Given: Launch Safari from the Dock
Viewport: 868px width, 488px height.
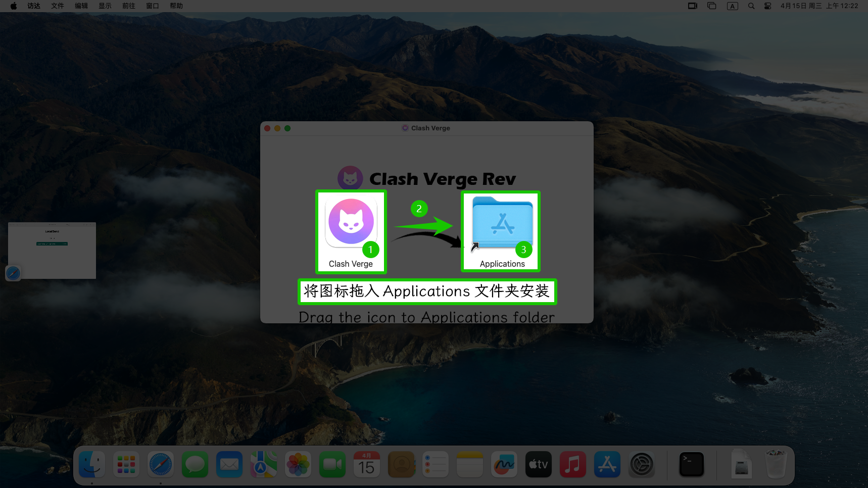Looking at the screenshot, I should coord(161,464).
